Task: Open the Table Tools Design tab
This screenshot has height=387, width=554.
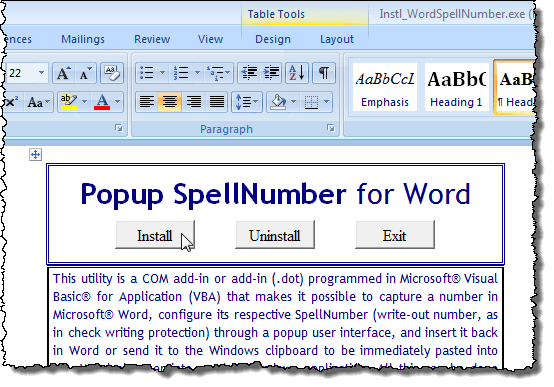Action: tap(273, 39)
